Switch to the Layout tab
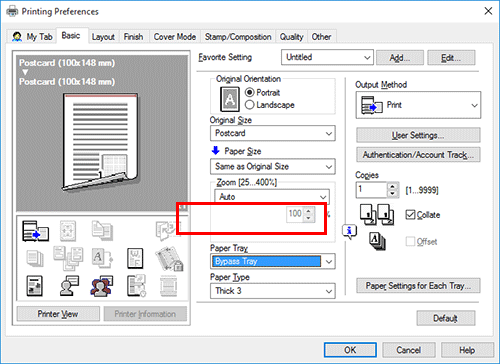Image resolution: width=500 pixels, height=364 pixels. pyautogui.click(x=103, y=37)
